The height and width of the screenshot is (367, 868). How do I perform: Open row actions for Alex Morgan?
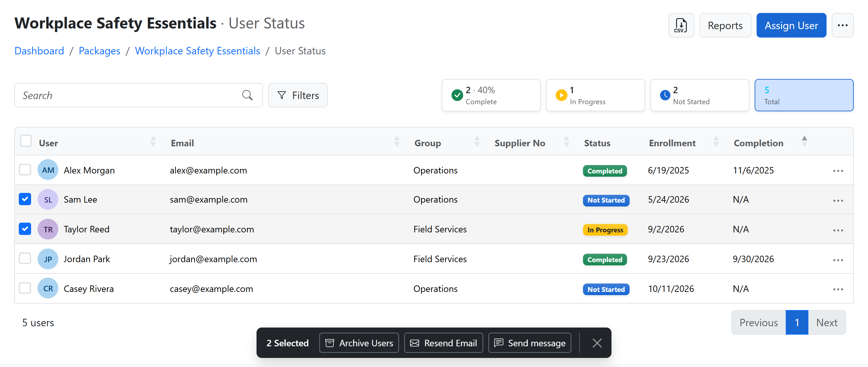(x=838, y=171)
